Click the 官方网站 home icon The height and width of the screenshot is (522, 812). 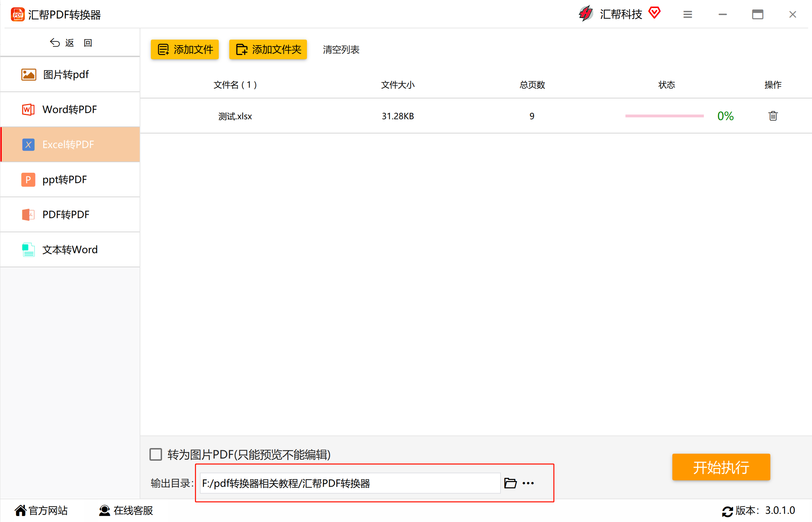coord(21,510)
